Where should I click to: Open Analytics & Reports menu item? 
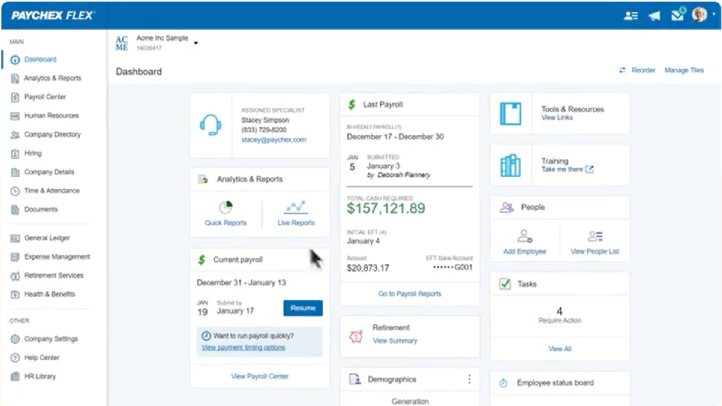(52, 78)
